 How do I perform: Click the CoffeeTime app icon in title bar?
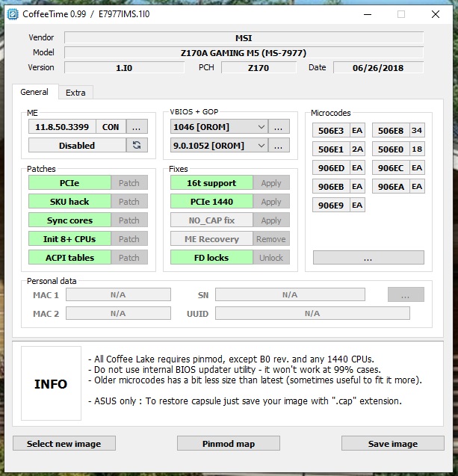tap(13, 14)
